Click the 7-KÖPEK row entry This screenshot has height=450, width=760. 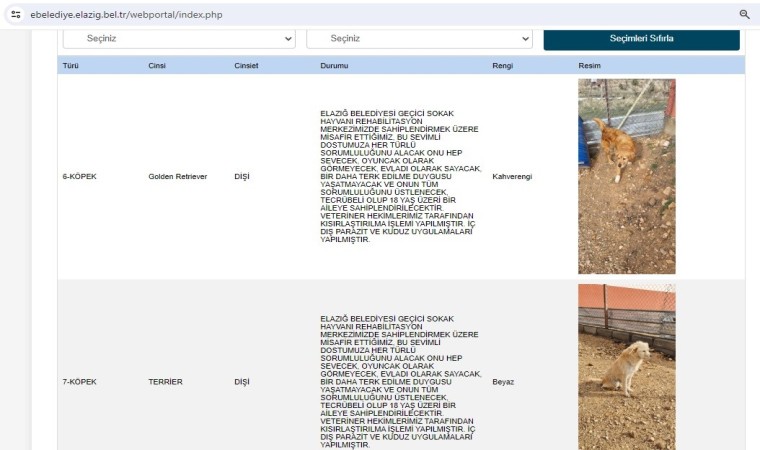click(x=78, y=382)
